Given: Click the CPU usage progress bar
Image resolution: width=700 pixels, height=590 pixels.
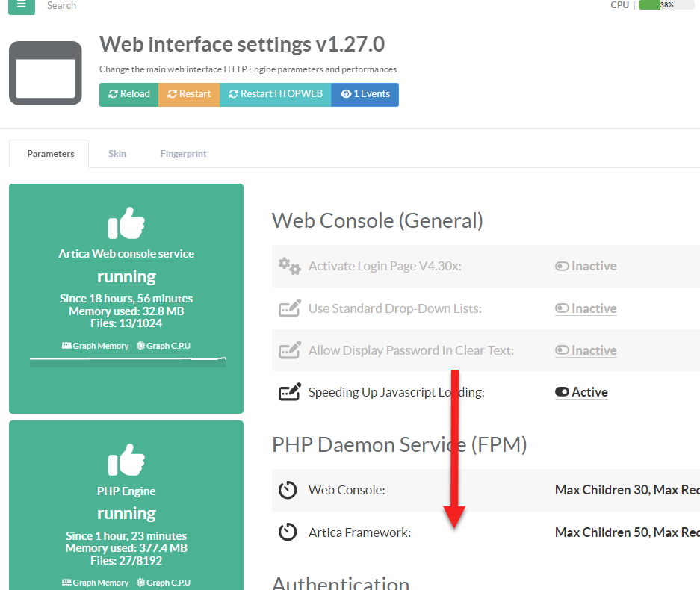Looking at the screenshot, I should coord(666,5).
